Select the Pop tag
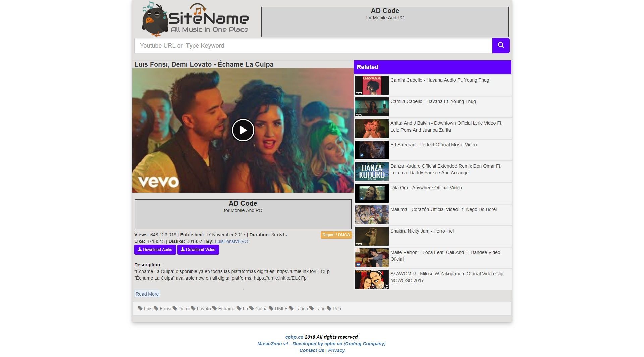 pyautogui.click(x=336, y=309)
